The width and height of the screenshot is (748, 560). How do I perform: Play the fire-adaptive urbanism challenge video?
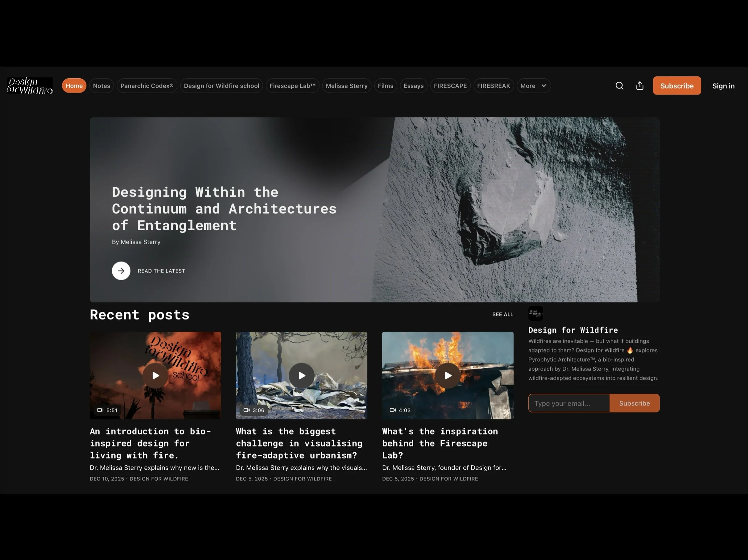click(x=301, y=375)
